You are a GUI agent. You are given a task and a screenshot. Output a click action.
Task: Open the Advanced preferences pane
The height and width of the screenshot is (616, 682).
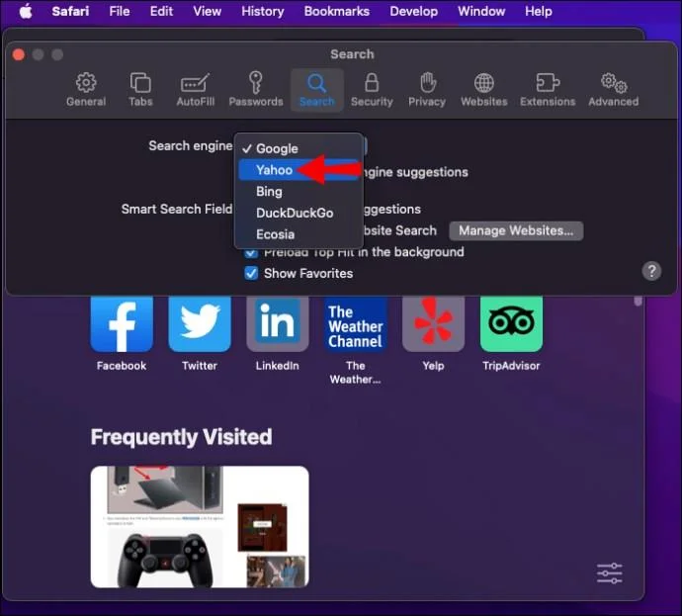(x=613, y=90)
